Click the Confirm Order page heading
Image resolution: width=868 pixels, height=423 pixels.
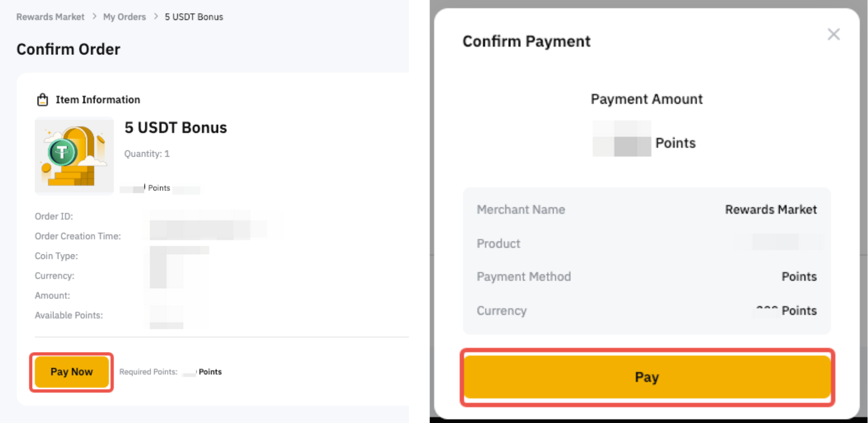click(68, 49)
